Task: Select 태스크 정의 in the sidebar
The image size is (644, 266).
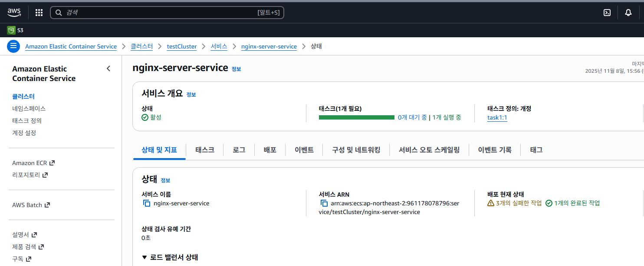Action: pyautogui.click(x=27, y=120)
